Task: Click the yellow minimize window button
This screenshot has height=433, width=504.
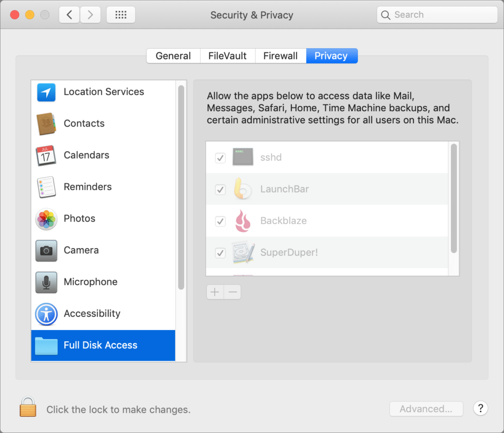Action: pyautogui.click(x=30, y=15)
